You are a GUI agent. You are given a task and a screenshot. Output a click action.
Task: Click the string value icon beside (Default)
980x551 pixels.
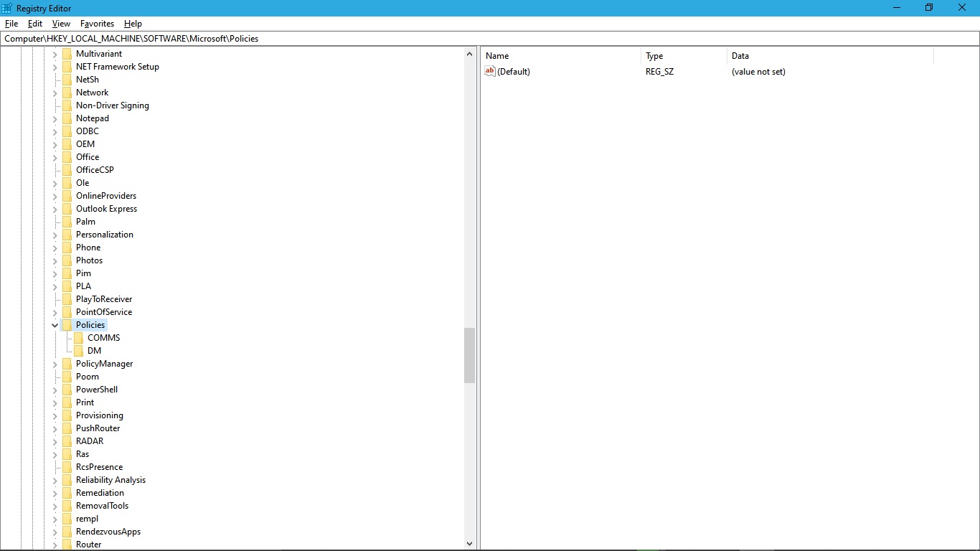[x=490, y=71]
